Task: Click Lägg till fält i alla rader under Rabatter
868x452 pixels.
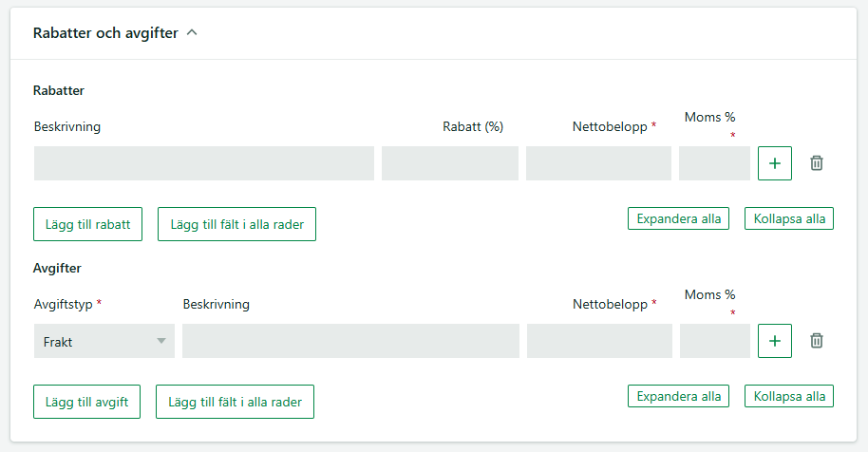Action: (x=236, y=224)
